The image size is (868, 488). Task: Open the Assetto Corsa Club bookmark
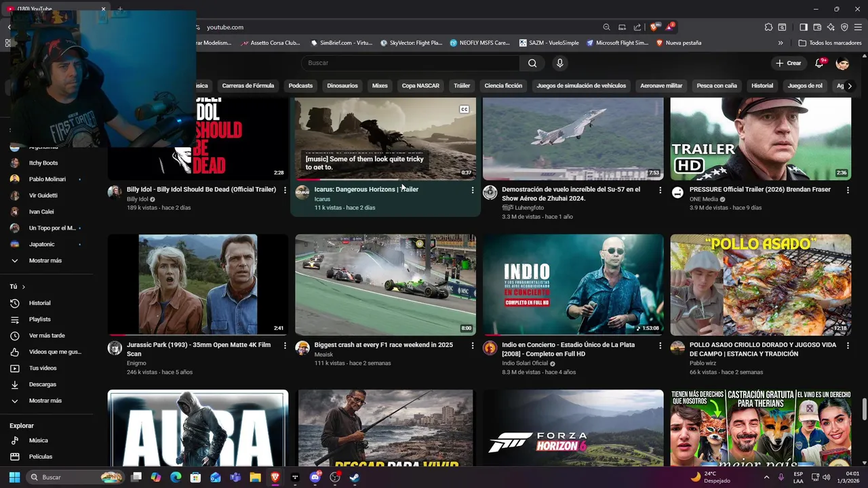coord(270,43)
